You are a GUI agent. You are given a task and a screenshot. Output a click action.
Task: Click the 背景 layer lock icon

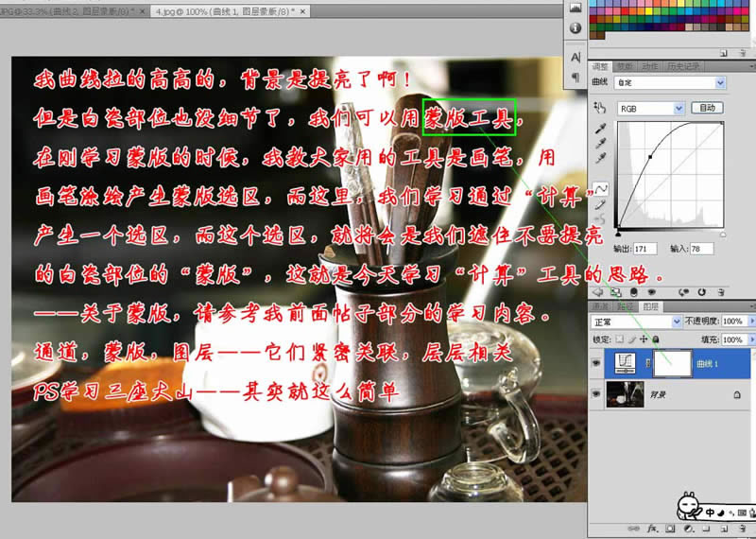click(737, 394)
